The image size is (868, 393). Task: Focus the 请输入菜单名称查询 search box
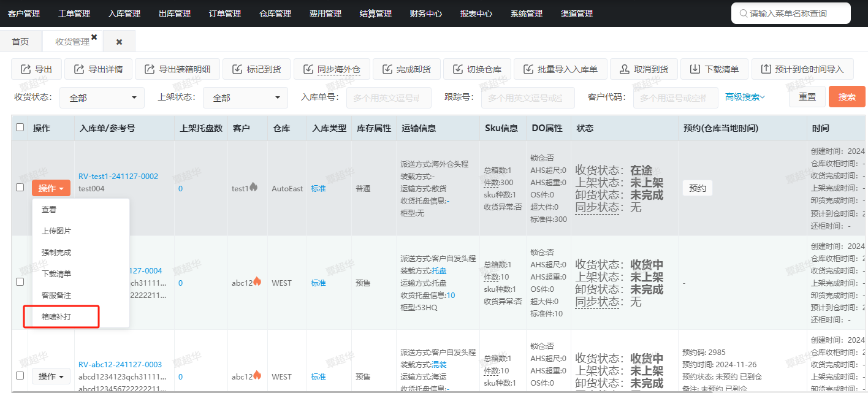[x=791, y=13]
